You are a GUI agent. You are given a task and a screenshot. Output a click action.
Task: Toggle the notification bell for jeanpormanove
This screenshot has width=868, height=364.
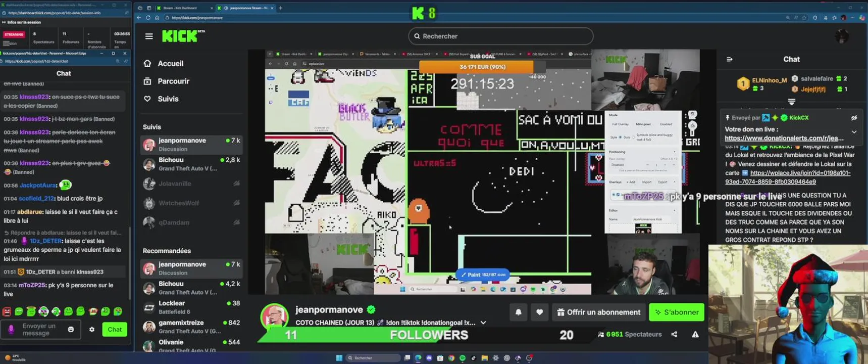click(x=519, y=312)
